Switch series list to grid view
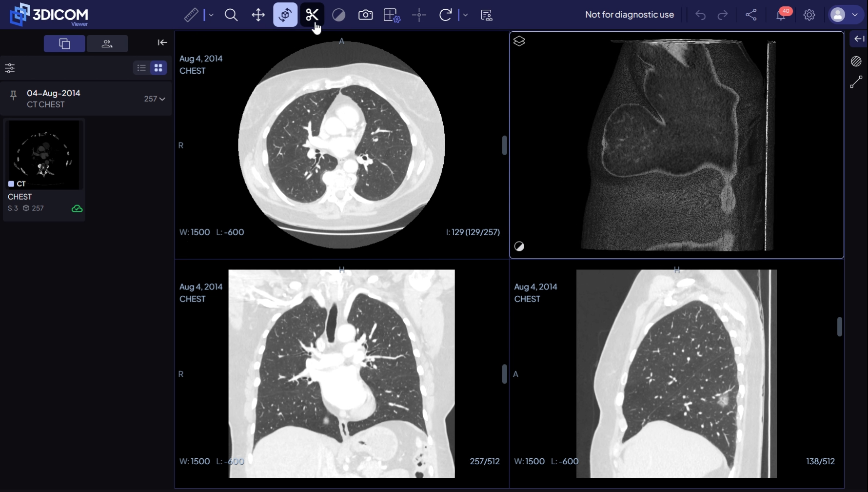868x492 pixels. [x=158, y=68]
